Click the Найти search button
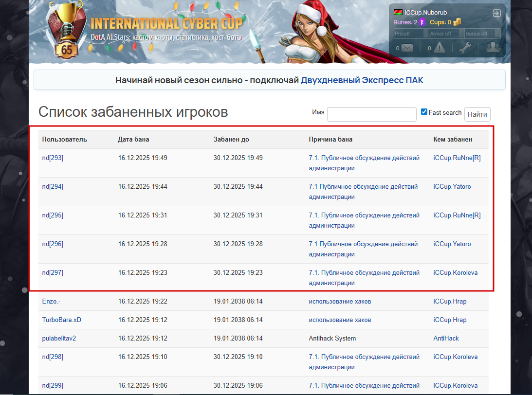 click(477, 114)
